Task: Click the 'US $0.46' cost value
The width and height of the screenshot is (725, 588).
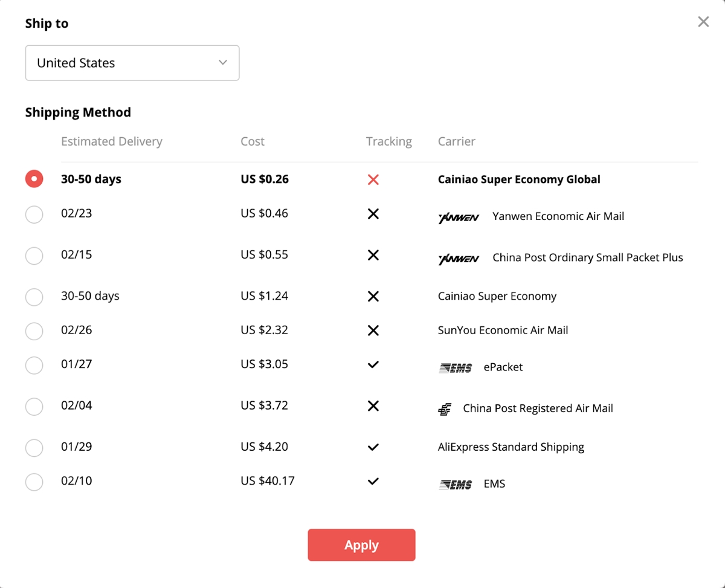Action: coord(265,213)
